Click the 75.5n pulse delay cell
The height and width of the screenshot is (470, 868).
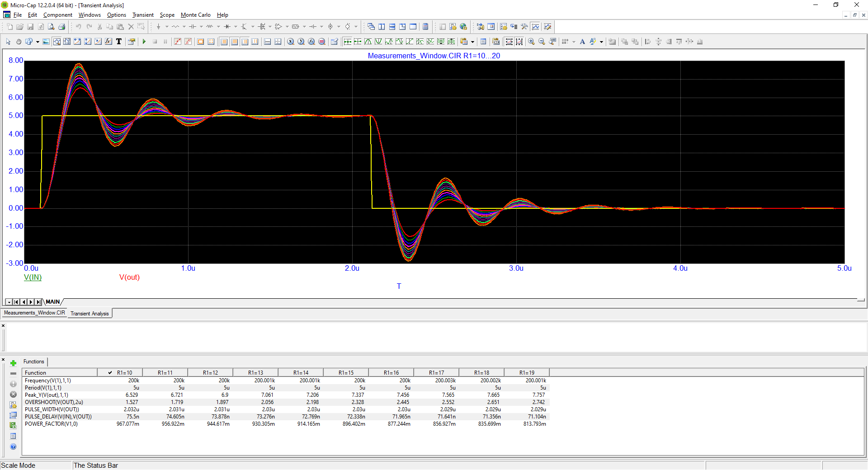[132, 417]
